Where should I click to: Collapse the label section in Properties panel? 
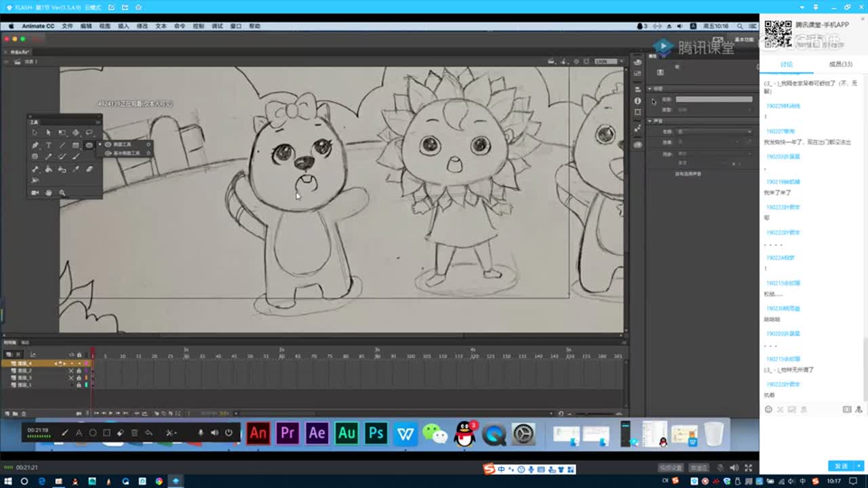click(x=650, y=89)
